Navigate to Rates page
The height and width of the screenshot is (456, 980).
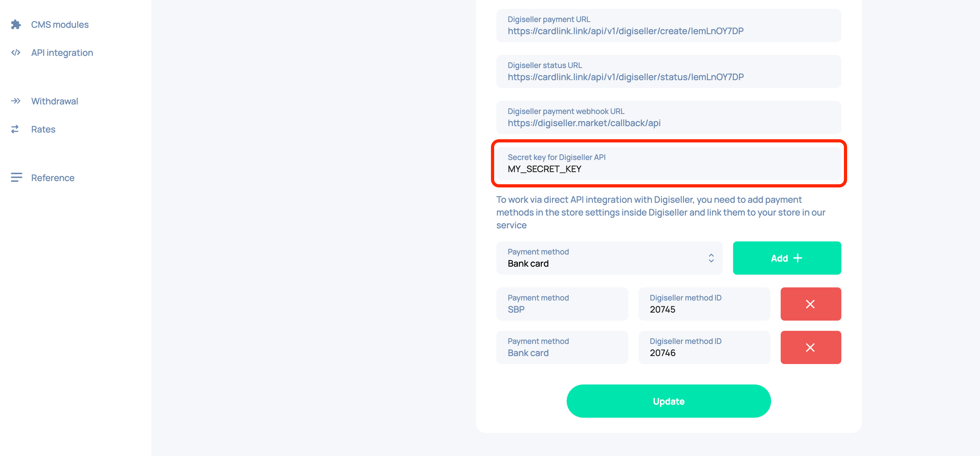(x=43, y=129)
